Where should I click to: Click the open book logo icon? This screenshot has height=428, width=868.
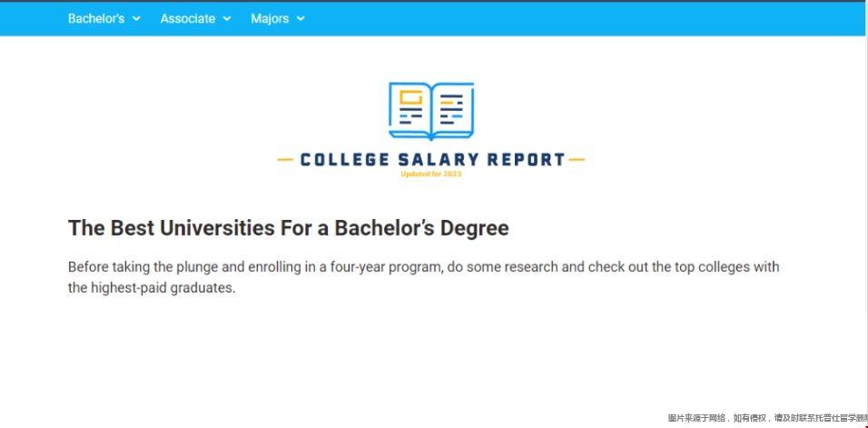pyautogui.click(x=431, y=111)
